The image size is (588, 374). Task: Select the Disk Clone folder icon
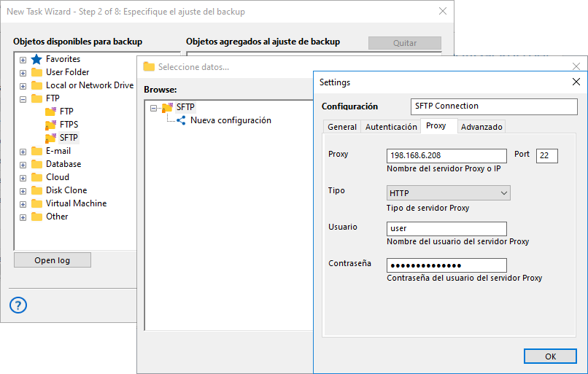click(36, 190)
